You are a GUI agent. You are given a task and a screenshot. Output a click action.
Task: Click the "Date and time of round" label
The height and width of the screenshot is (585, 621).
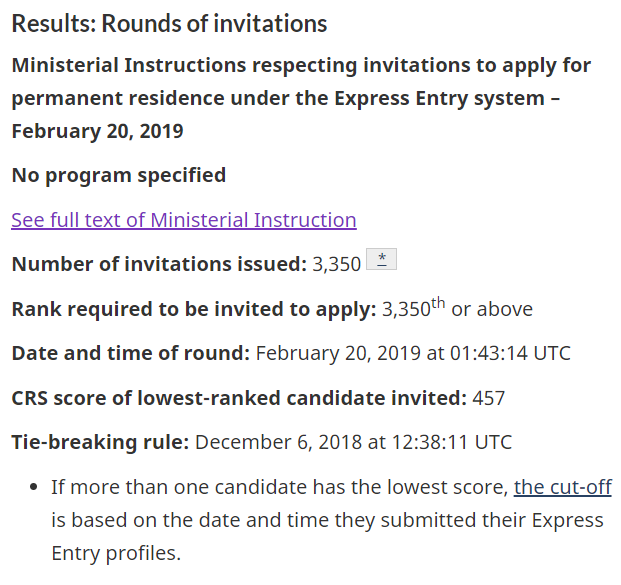pyautogui.click(x=130, y=353)
